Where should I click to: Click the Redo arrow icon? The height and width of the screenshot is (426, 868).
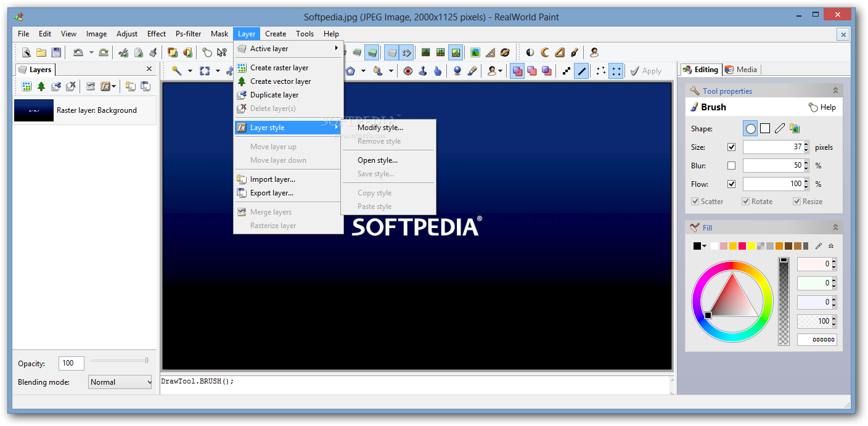tap(104, 52)
